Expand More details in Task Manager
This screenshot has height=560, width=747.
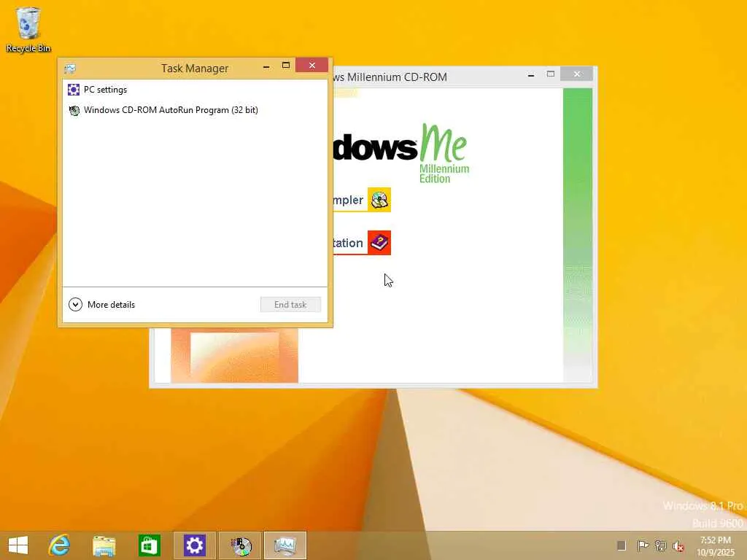(x=101, y=304)
